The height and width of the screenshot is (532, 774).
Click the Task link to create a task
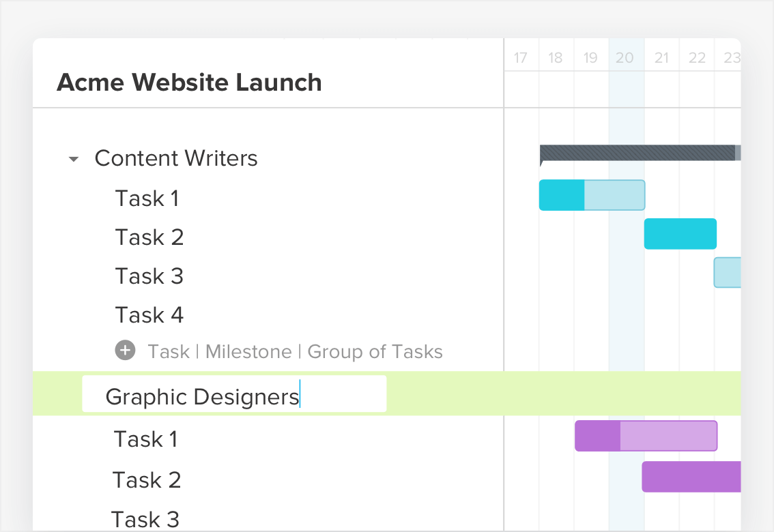[x=169, y=351]
